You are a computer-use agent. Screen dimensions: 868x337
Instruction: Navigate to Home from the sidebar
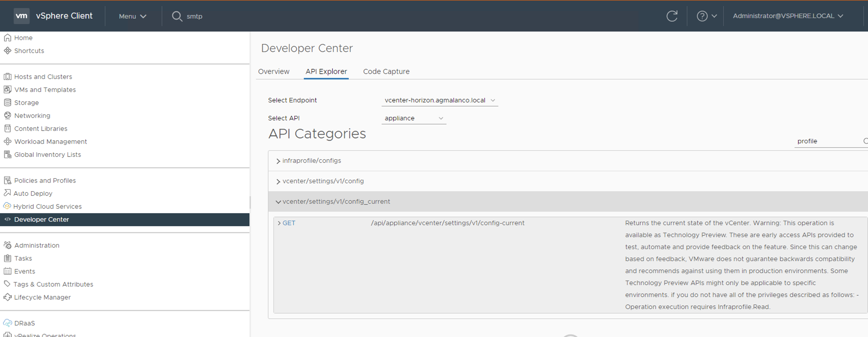tap(23, 37)
